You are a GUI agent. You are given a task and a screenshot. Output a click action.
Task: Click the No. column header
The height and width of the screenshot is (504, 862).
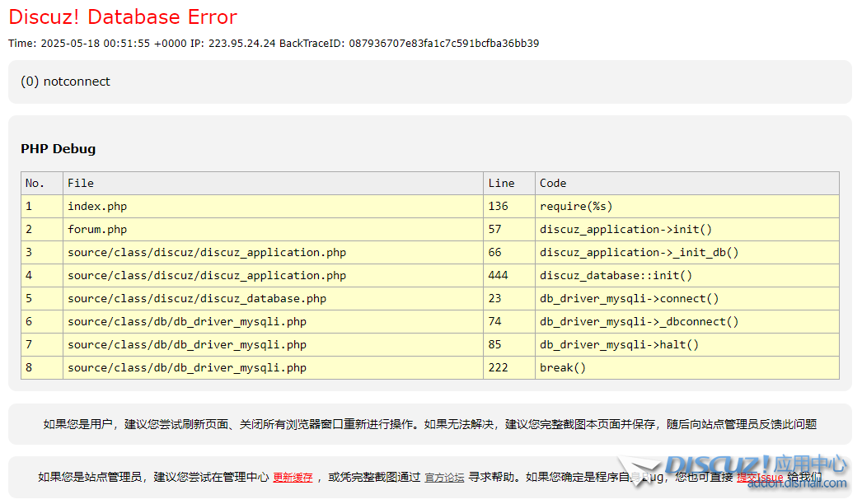[42, 183]
